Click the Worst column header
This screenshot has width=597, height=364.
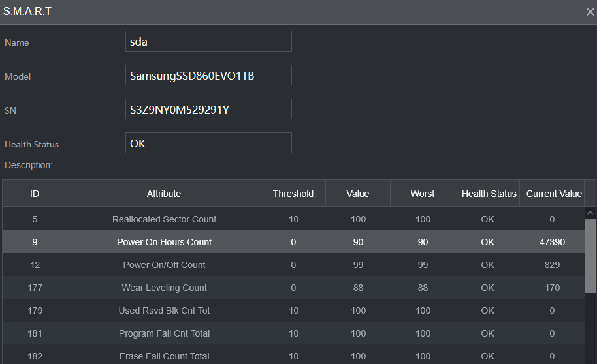tap(423, 194)
